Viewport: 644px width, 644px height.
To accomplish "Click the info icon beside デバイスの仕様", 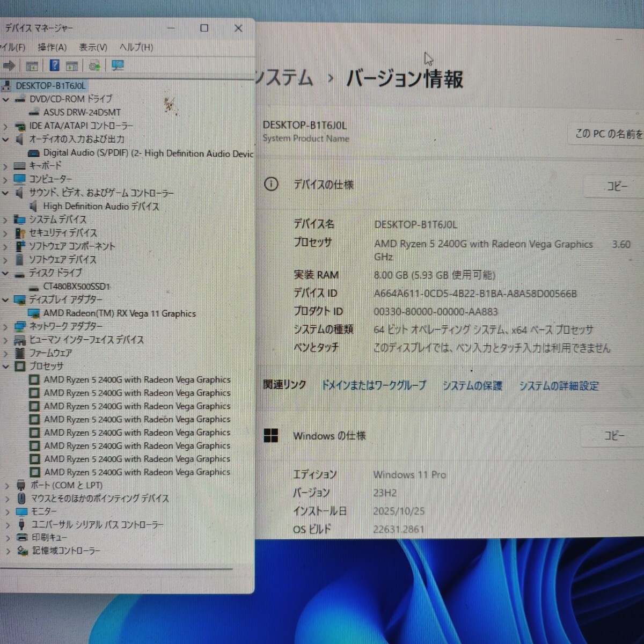I will [x=272, y=184].
